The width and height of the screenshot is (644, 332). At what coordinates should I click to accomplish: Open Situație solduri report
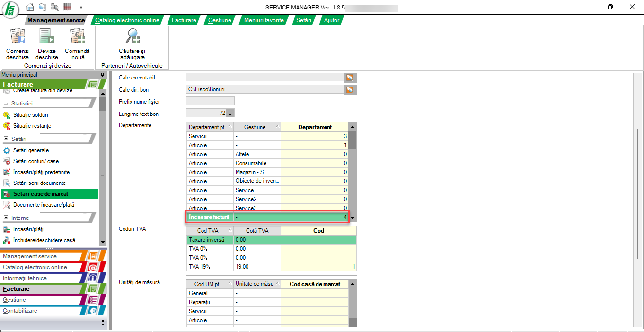tap(30, 115)
